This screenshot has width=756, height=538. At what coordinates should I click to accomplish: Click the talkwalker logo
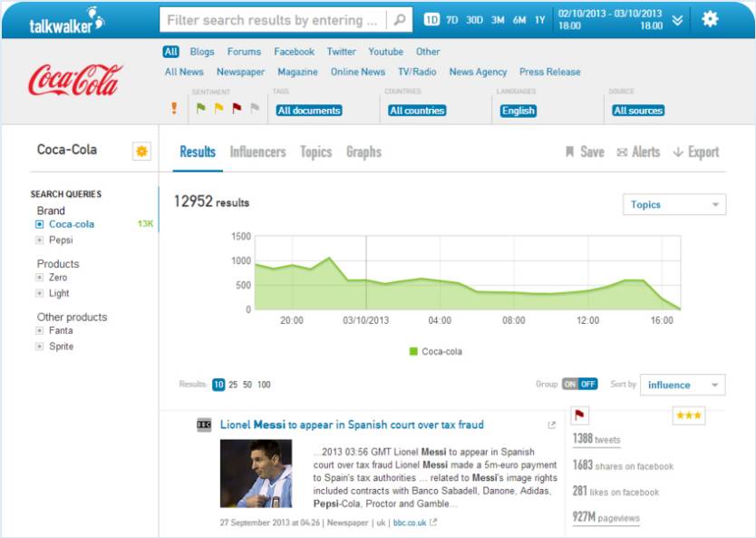coord(66,20)
